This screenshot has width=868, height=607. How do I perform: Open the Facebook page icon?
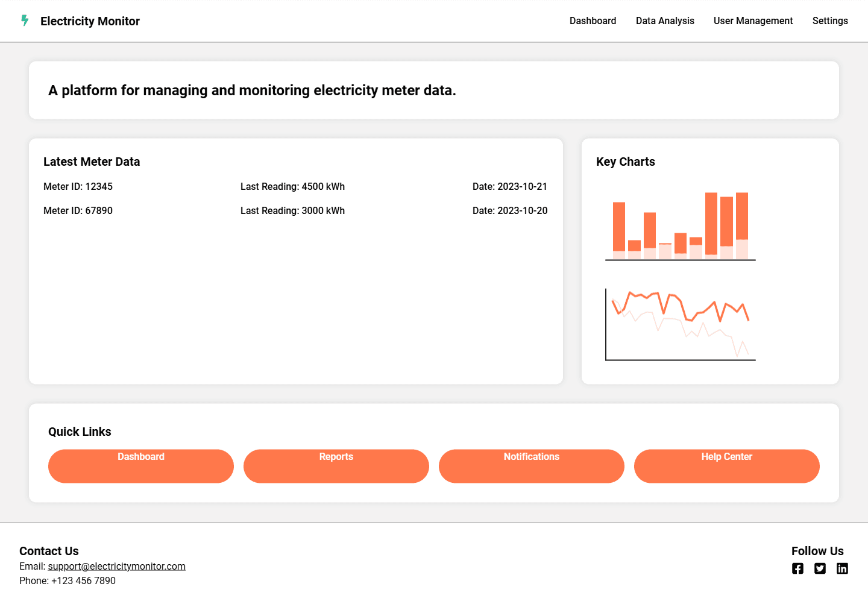pos(797,568)
